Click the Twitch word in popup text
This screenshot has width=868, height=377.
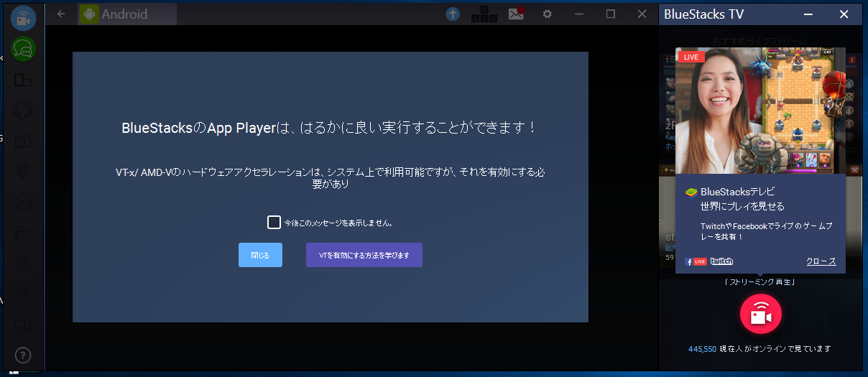711,226
